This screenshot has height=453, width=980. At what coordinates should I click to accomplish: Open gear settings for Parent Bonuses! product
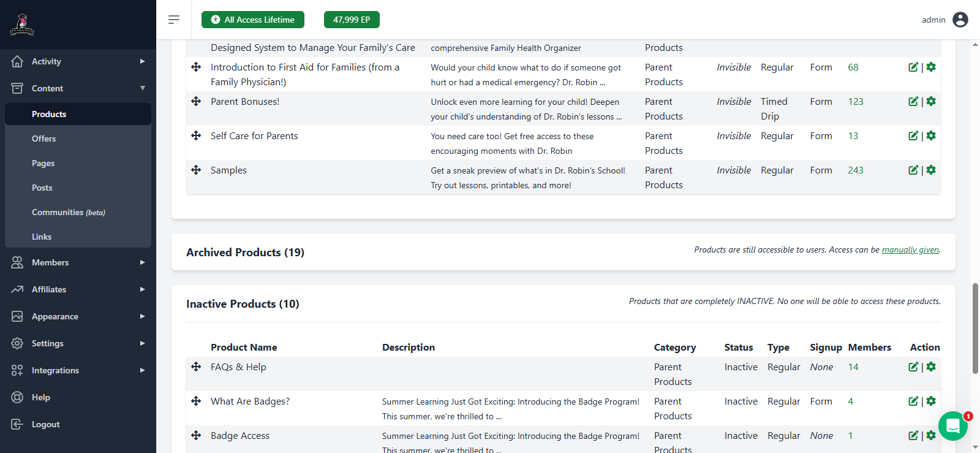[x=931, y=102]
